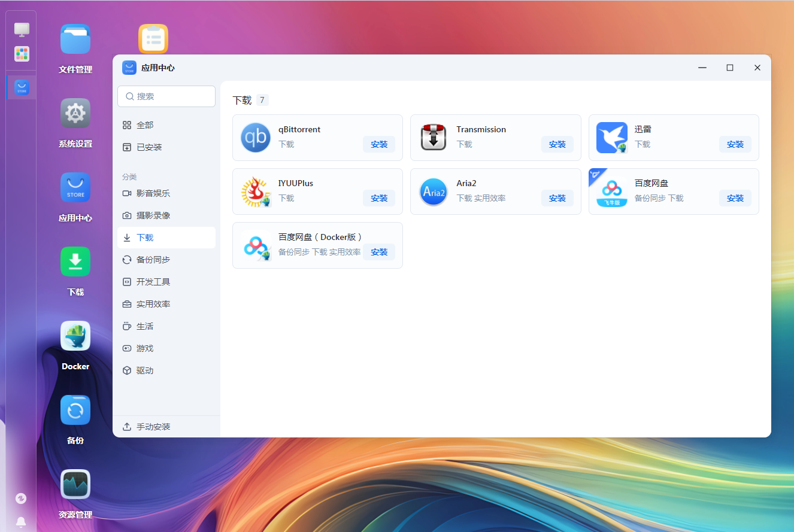Open the orange clipboard desktop icon
The height and width of the screenshot is (532, 794).
[153, 39]
